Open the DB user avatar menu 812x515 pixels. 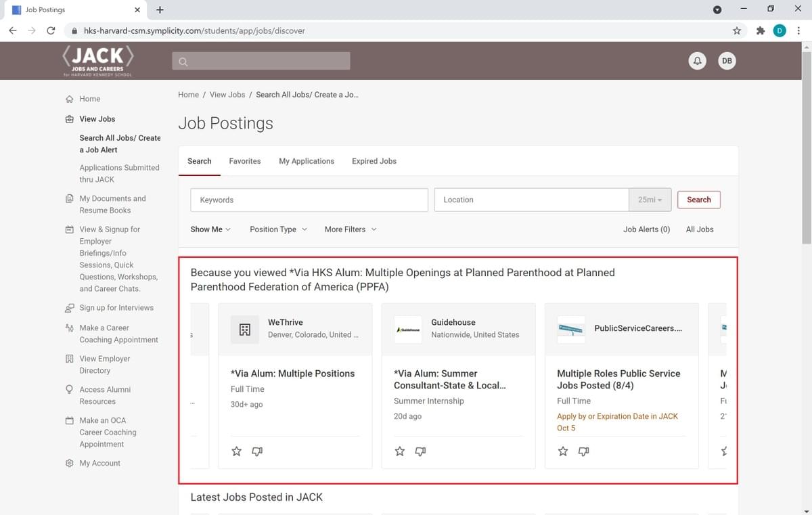pos(727,61)
